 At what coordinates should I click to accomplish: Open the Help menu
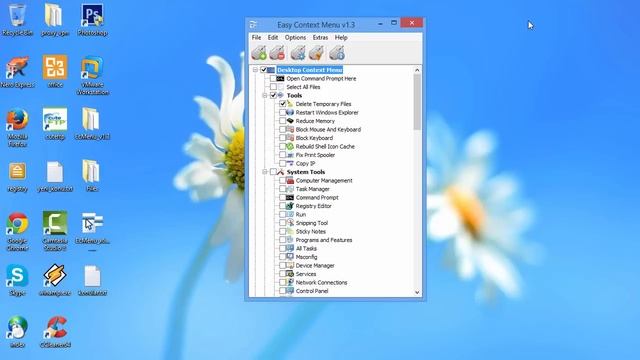pyautogui.click(x=341, y=38)
